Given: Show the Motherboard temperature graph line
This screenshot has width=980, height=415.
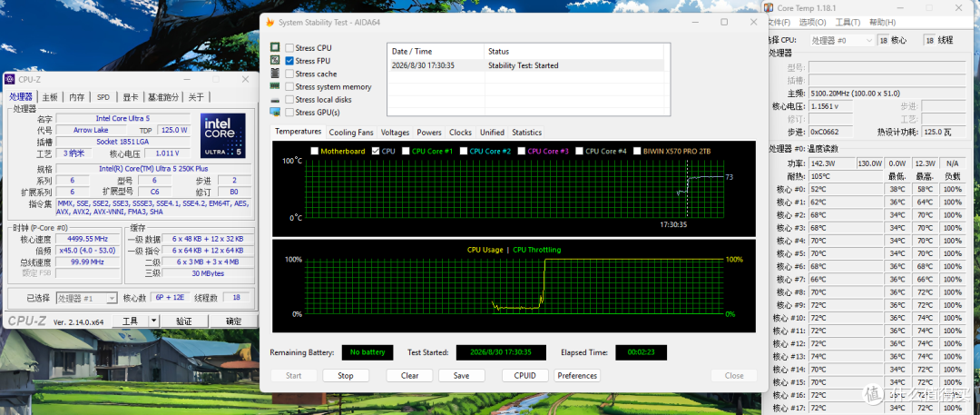Looking at the screenshot, I should [314, 151].
